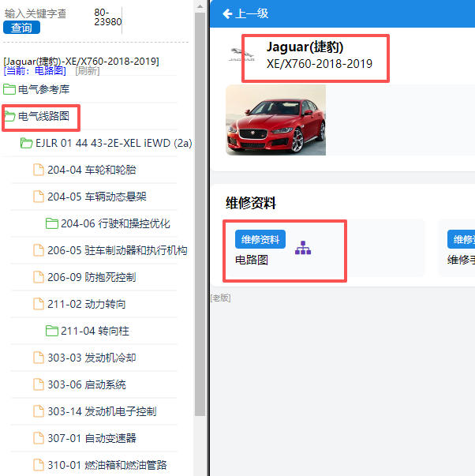475x476 pixels.
Task: Select the 电气参考库 tree item text
Action: 43,89
